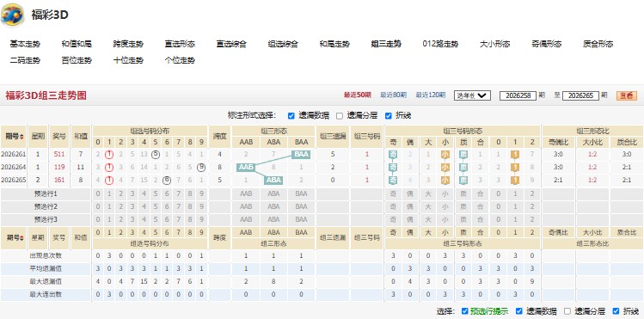
Task: Click the 福彩3D logo icon
Action: [12, 15]
